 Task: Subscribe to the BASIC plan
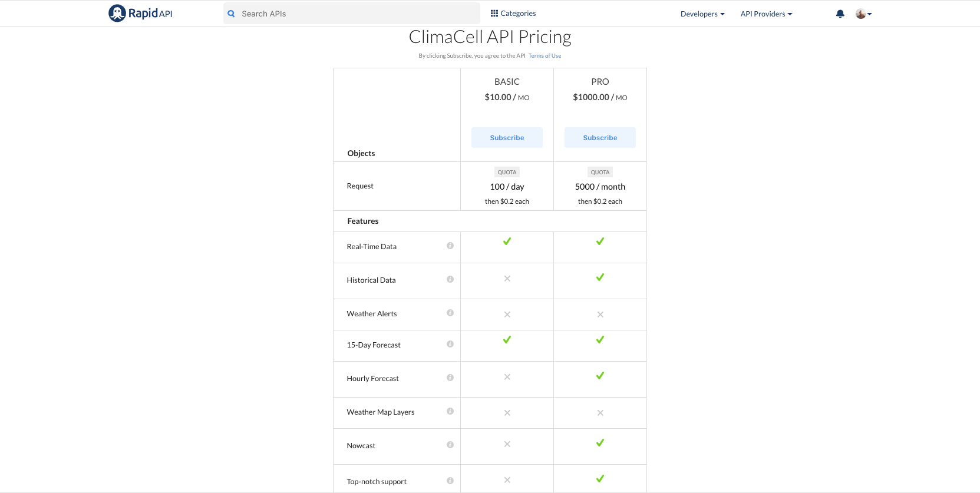(x=507, y=138)
